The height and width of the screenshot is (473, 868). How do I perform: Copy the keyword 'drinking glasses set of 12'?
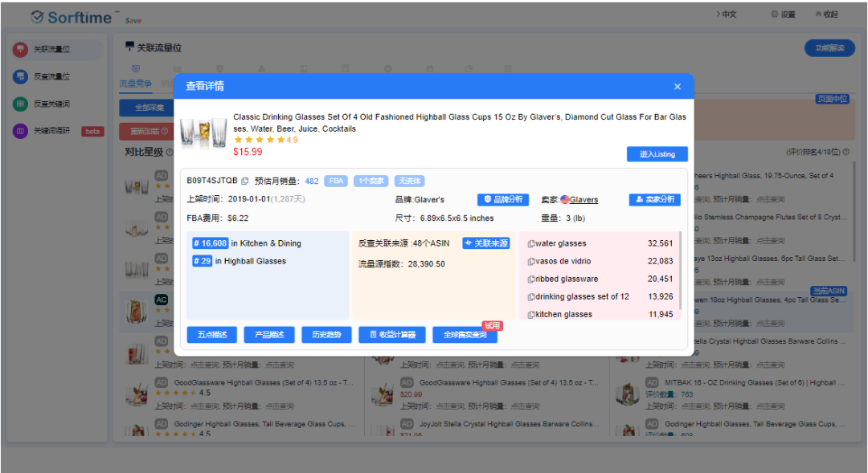point(531,296)
